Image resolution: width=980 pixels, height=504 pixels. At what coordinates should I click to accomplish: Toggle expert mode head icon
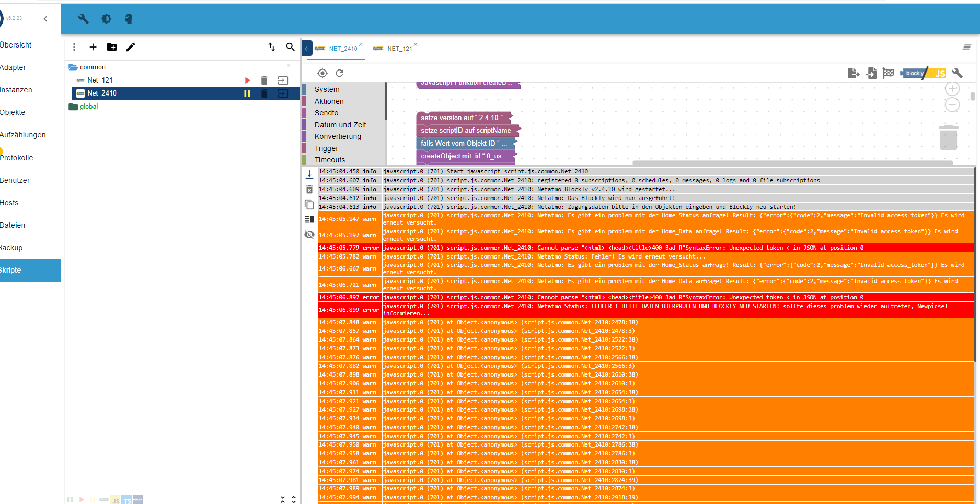[x=129, y=19]
